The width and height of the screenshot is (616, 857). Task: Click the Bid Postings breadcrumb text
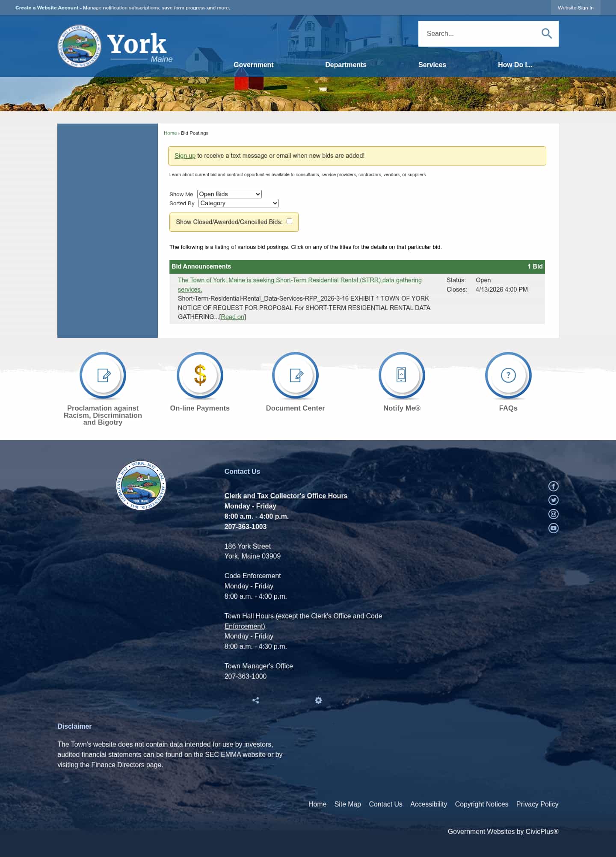tap(195, 133)
